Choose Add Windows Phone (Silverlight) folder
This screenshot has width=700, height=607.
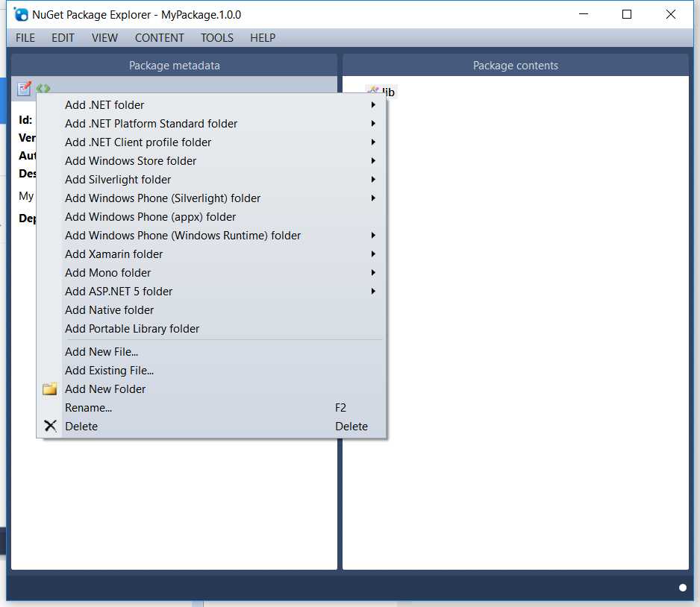click(x=211, y=198)
